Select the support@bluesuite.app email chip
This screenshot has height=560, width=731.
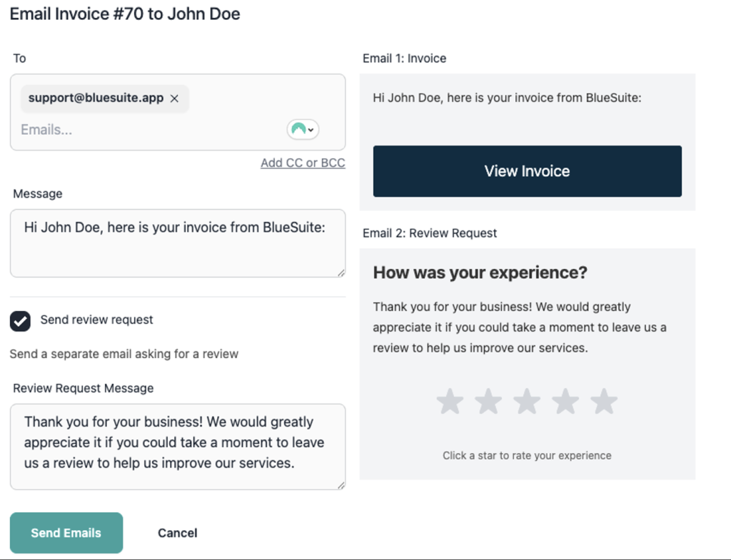tap(96, 98)
